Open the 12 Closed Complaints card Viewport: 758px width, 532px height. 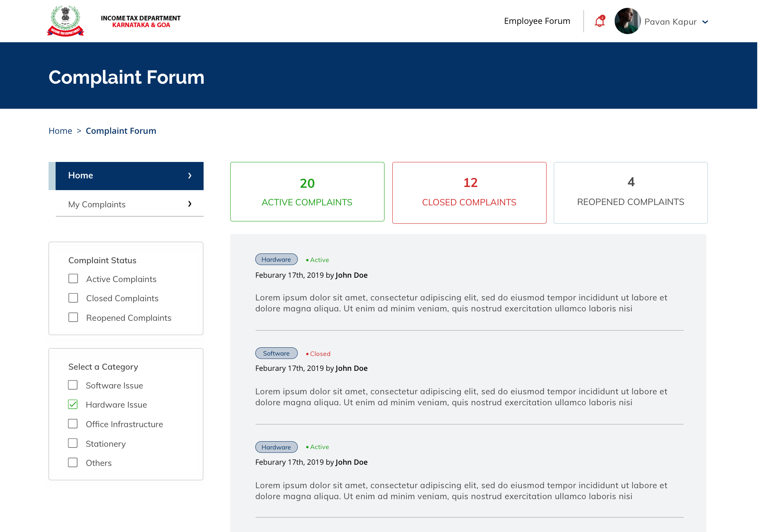point(469,192)
